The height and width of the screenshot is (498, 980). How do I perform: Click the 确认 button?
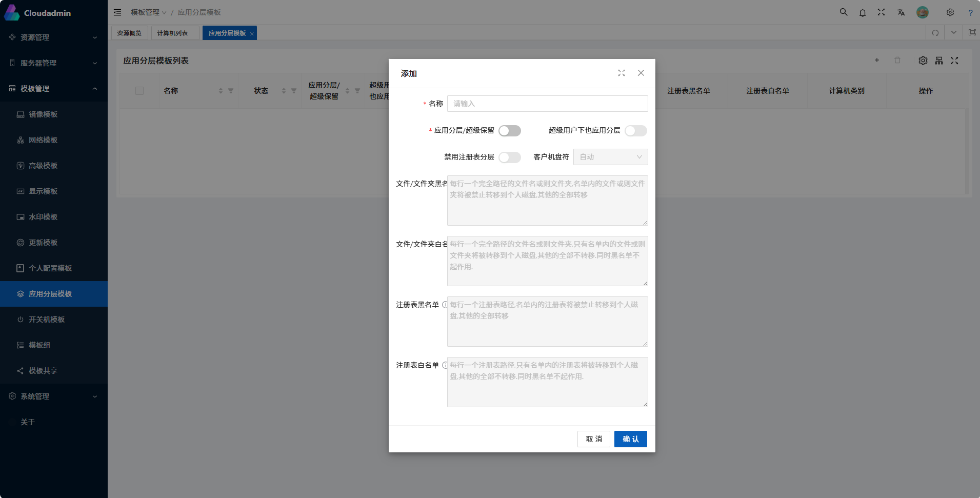point(631,439)
